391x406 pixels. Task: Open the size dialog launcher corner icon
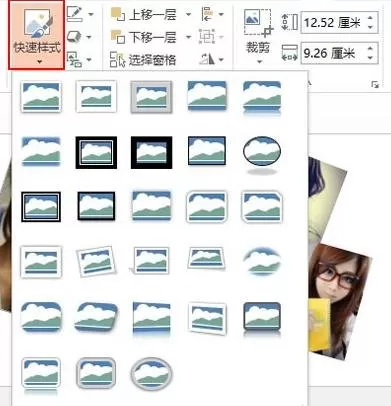[x=375, y=84]
